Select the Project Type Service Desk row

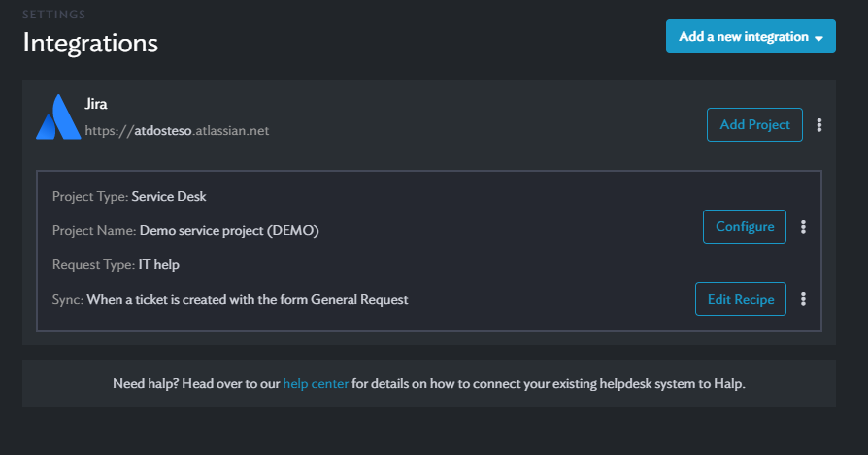pos(129,196)
